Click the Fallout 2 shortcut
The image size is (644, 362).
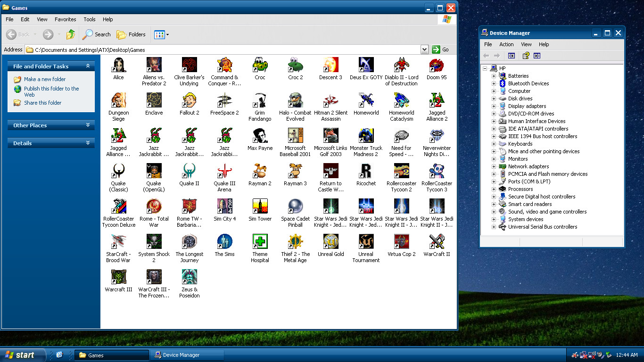tap(189, 100)
